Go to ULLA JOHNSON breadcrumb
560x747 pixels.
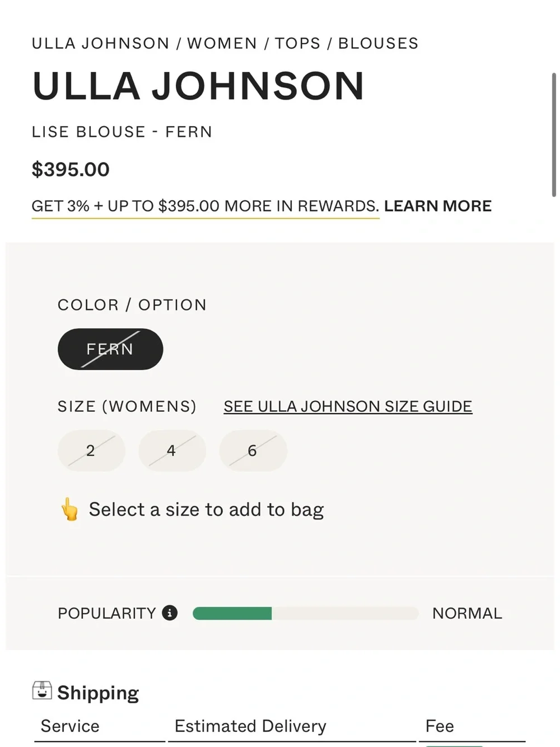[100, 43]
